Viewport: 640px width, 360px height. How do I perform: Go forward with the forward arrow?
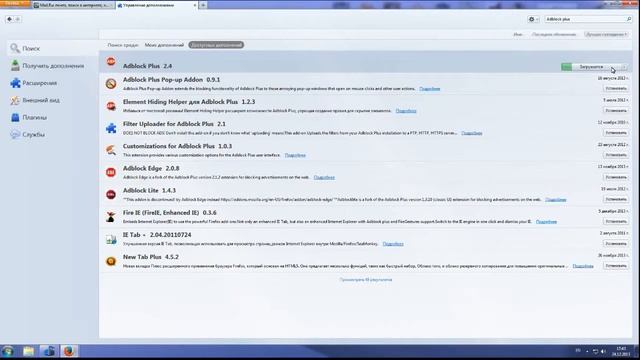pos(18,19)
